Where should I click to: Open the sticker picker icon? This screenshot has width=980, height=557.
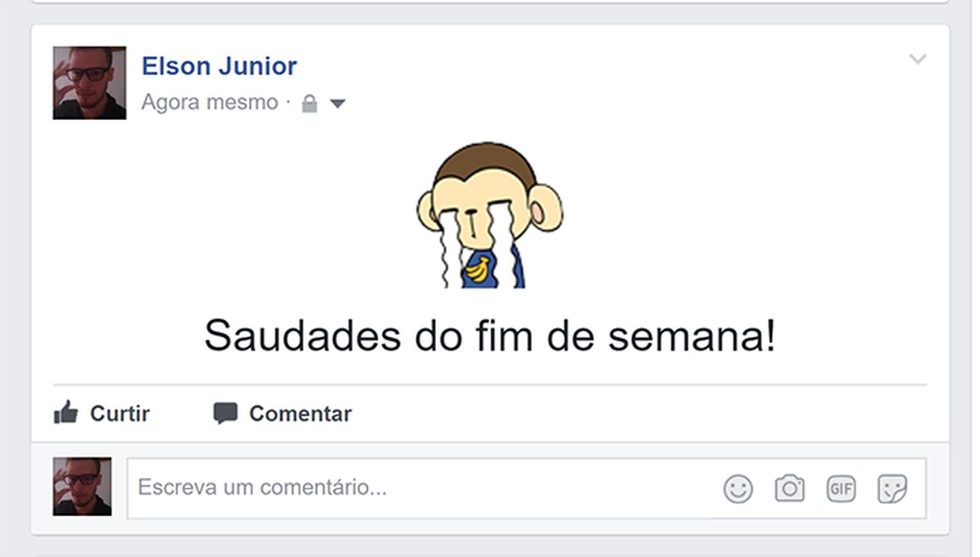[893, 488]
